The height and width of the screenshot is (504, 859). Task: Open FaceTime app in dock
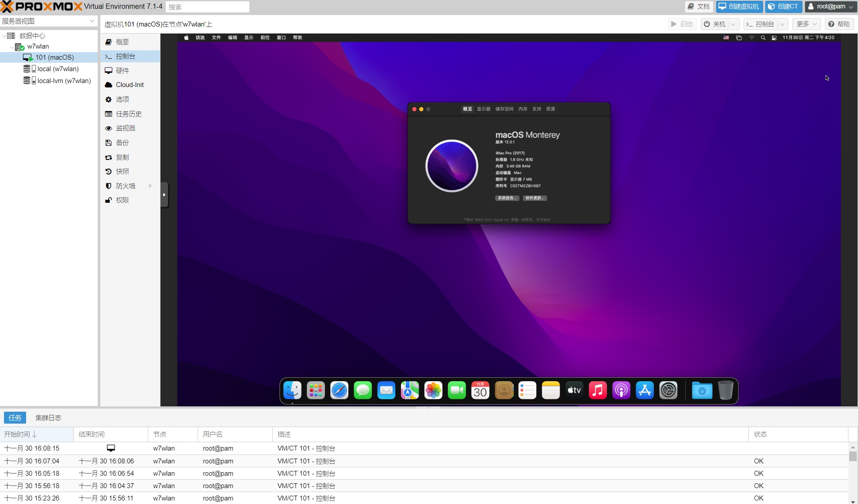(457, 390)
